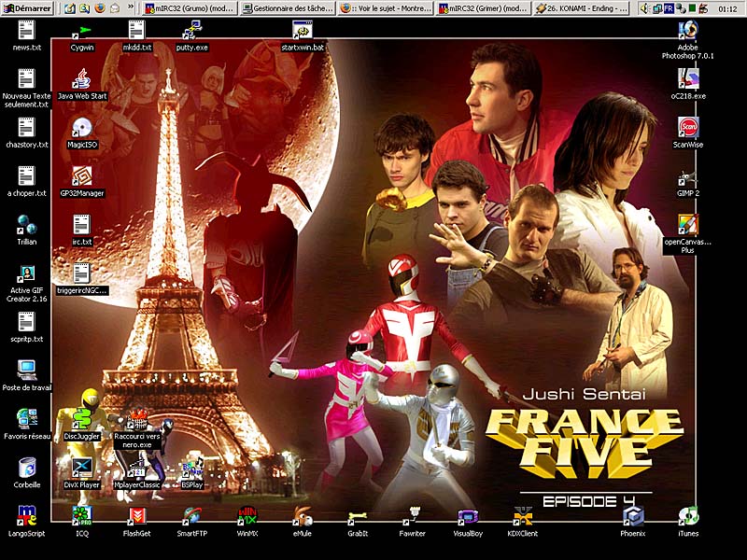The height and width of the screenshot is (560, 747).
Task: Switch to the 26. KONAMI - Ending window
Action: (x=581, y=8)
